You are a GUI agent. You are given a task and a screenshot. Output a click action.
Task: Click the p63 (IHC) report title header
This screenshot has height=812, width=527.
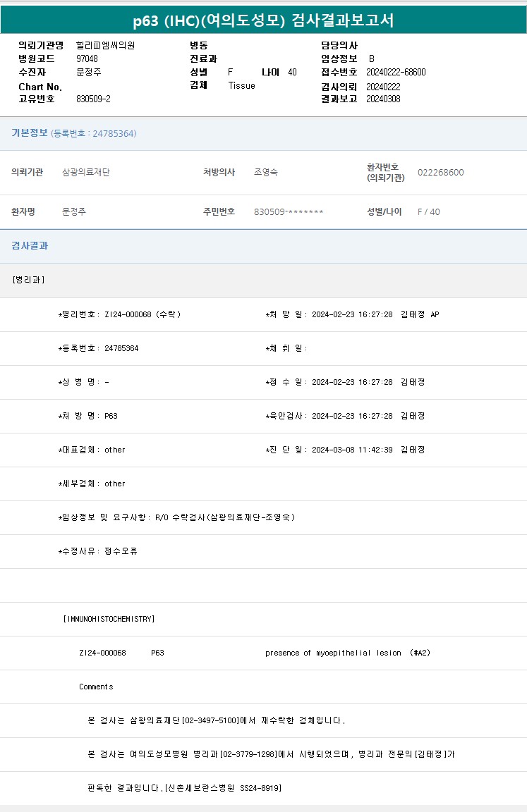point(263,20)
